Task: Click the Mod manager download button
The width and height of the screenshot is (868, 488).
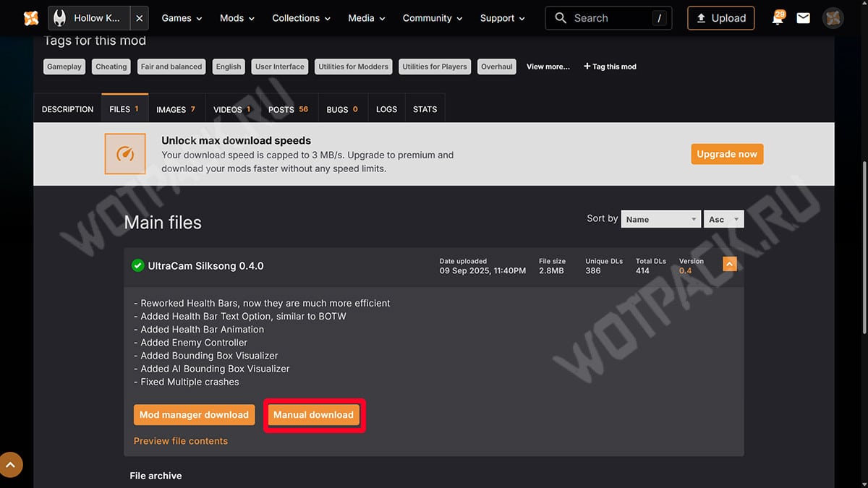Action: click(195, 415)
